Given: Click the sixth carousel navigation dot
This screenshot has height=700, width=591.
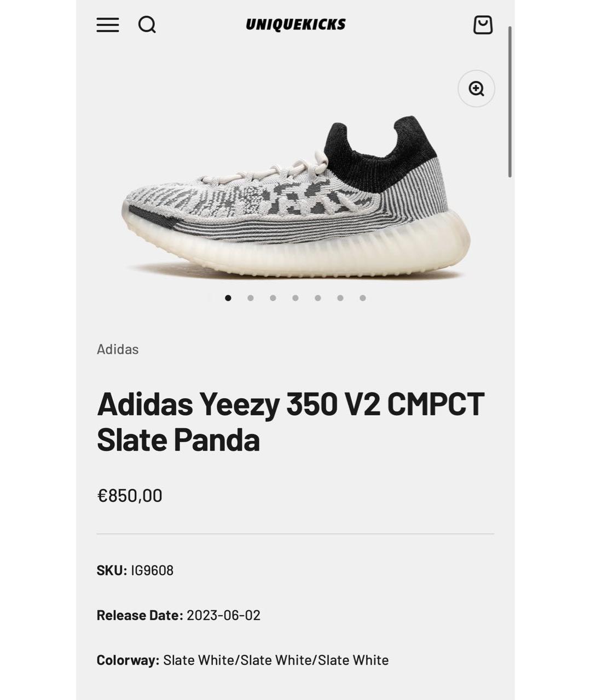Looking at the screenshot, I should (340, 298).
